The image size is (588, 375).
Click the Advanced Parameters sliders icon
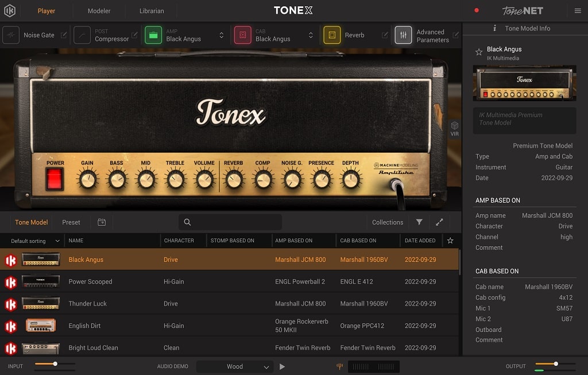pos(403,35)
